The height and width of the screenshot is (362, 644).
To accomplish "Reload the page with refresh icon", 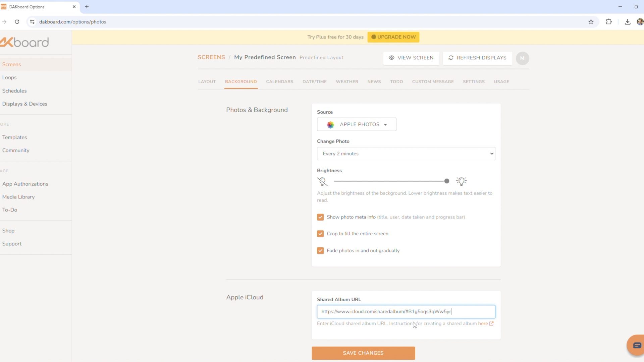I will pyautogui.click(x=17, y=22).
